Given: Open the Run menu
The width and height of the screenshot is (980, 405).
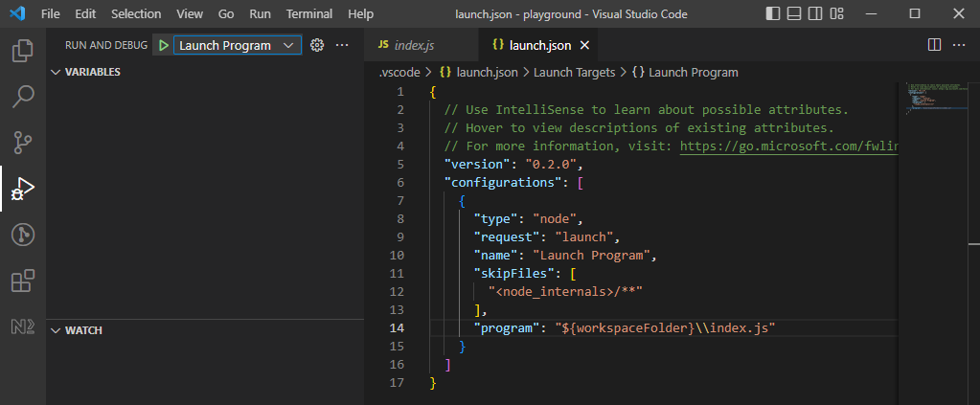Looking at the screenshot, I should coord(260,13).
